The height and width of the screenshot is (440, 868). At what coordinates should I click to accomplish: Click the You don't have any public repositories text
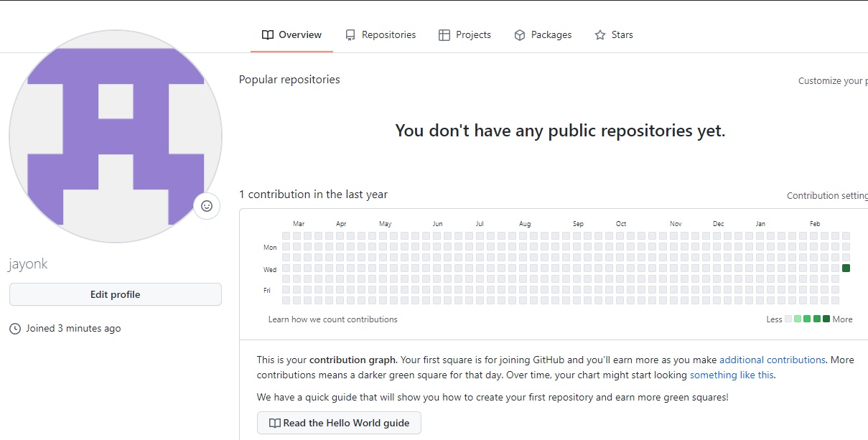coord(560,131)
